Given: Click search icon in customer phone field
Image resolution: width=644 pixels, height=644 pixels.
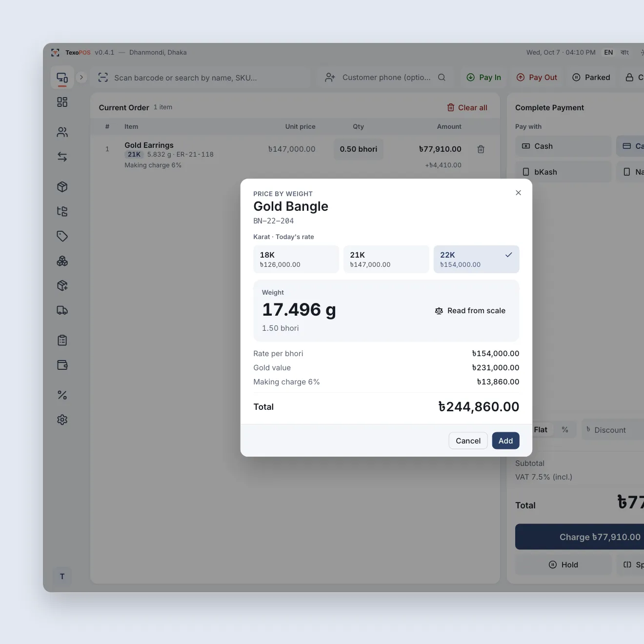Looking at the screenshot, I should pyautogui.click(x=442, y=77).
